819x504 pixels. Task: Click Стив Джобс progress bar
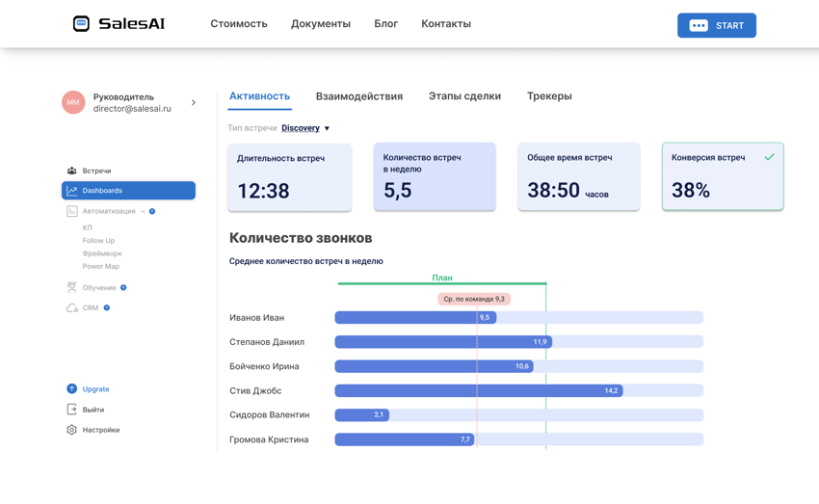point(479,390)
